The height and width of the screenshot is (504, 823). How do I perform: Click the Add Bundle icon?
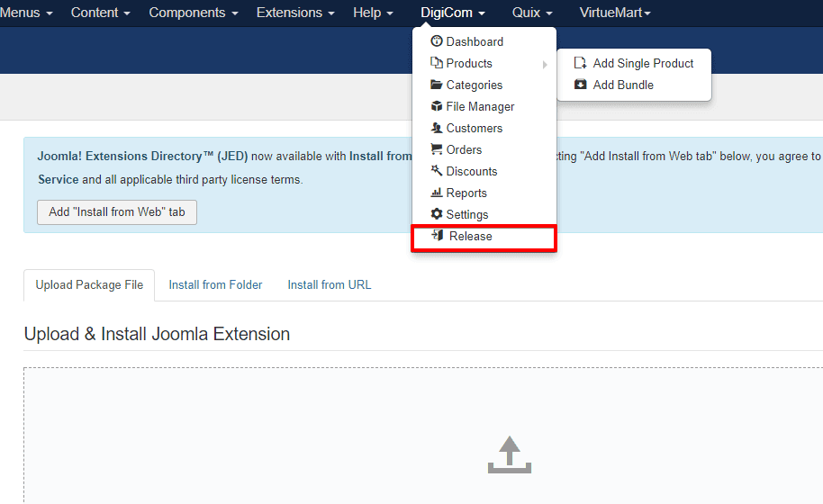click(581, 85)
